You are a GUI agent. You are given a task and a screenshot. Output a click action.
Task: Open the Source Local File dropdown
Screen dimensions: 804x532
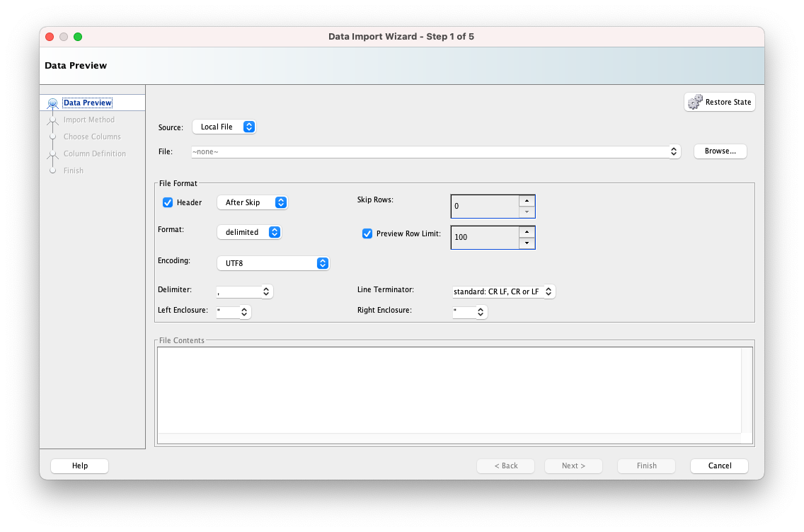(x=224, y=127)
